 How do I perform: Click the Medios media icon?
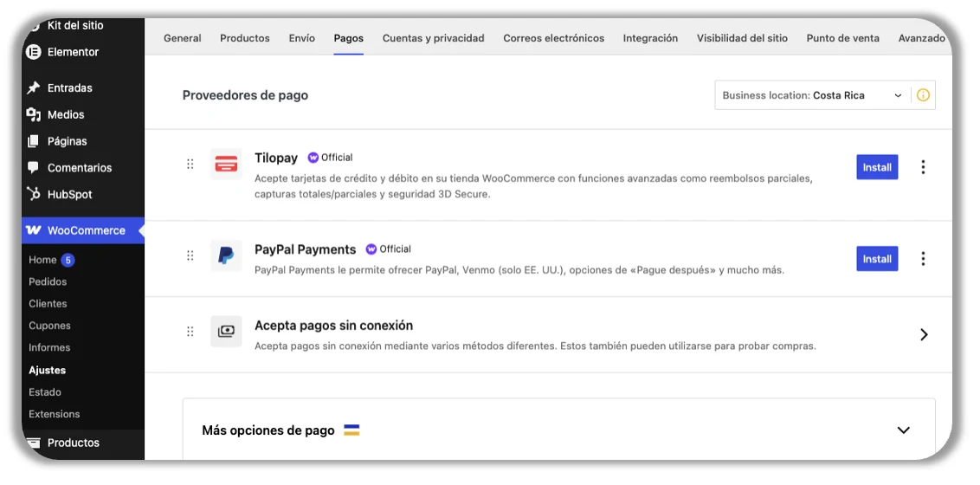click(x=34, y=114)
